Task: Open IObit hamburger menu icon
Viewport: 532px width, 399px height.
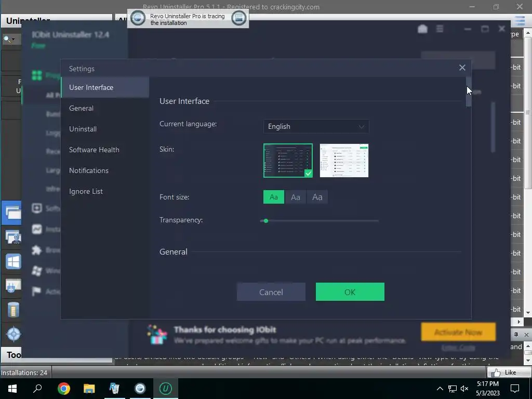Action: point(440,29)
